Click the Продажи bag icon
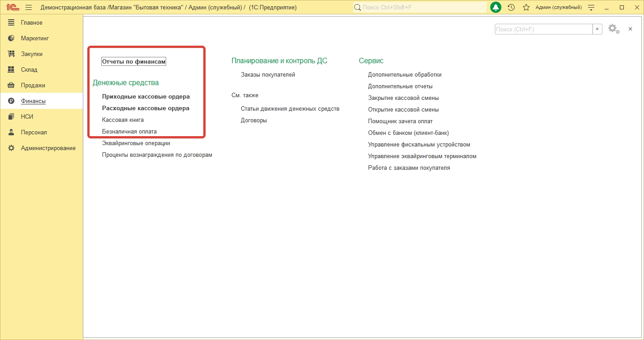The height and width of the screenshot is (340, 644). (12, 85)
